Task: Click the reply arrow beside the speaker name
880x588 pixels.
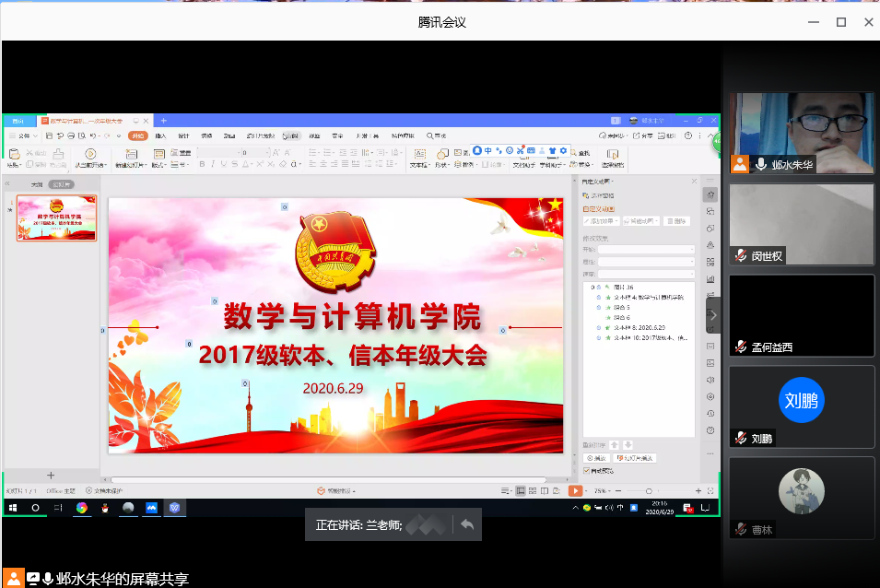Action: [x=467, y=524]
